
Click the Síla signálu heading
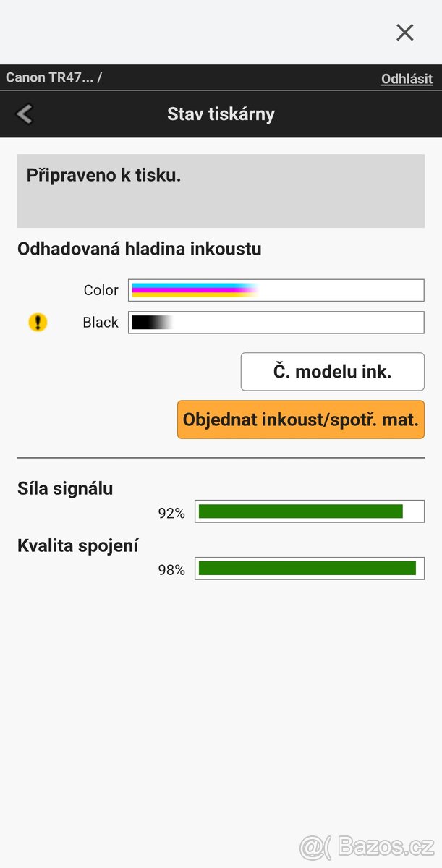tap(65, 489)
